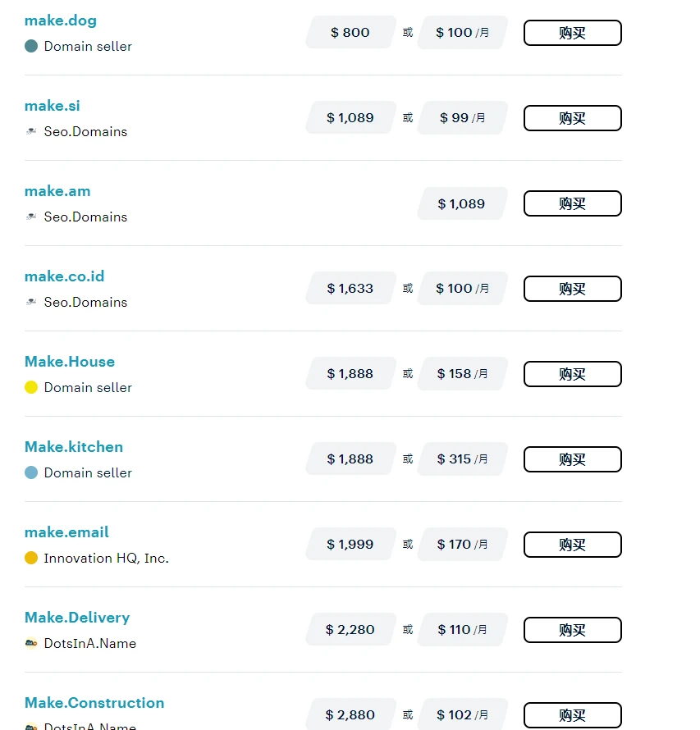Select the $800 full price for make.dog
The image size is (700, 730).
point(350,33)
